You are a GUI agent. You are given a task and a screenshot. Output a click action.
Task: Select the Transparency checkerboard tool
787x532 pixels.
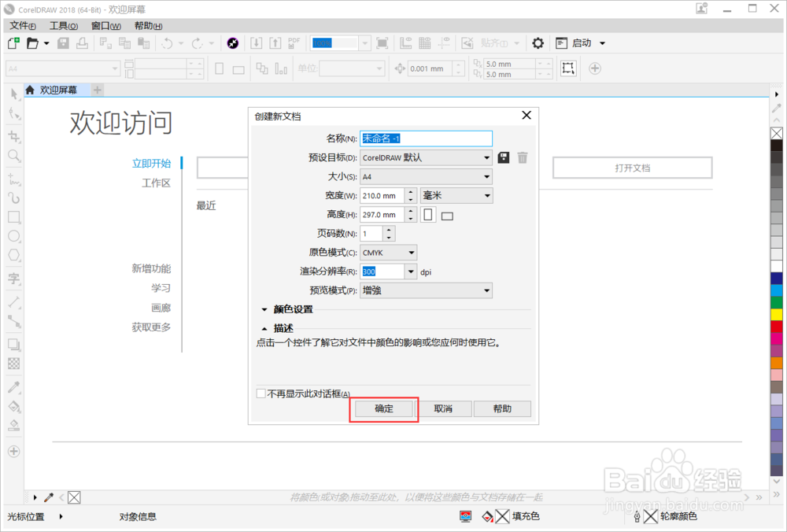(x=14, y=364)
